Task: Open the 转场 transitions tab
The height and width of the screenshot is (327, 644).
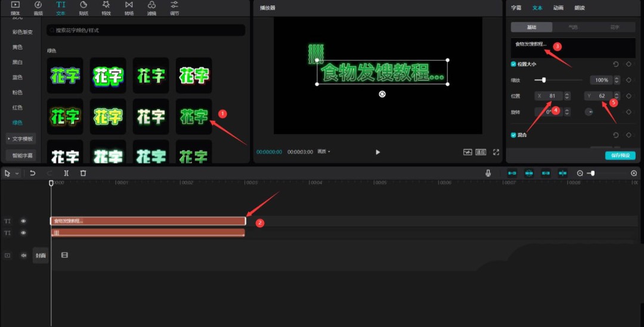Action: [129, 8]
